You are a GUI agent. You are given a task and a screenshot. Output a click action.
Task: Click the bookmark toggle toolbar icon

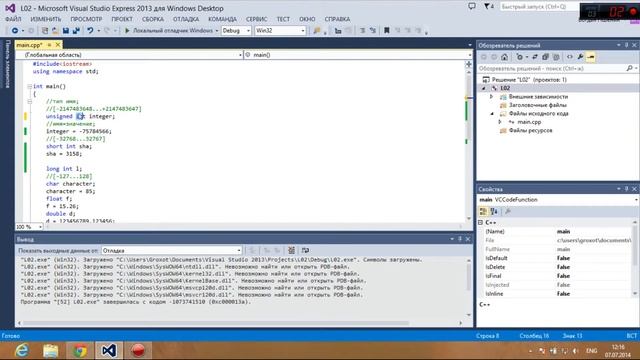click(387, 31)
